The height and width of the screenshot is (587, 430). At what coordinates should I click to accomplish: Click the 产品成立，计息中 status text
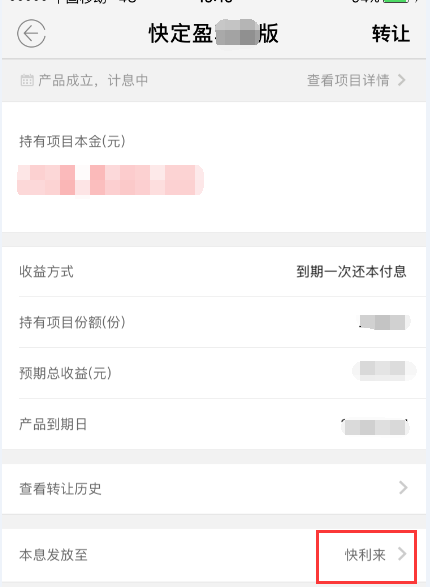tap(93, 80)
